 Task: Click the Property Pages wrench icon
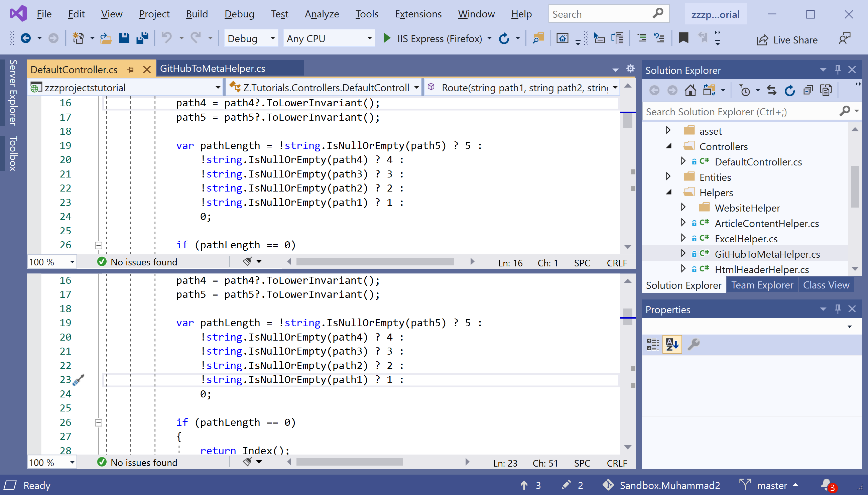point(693,344)
